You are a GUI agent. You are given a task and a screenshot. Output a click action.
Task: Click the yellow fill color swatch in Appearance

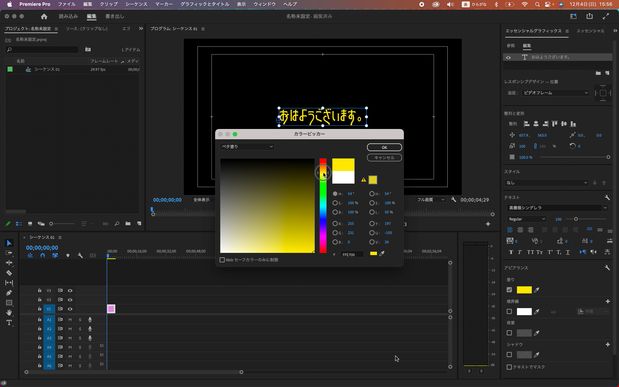(x=524, y=290)
